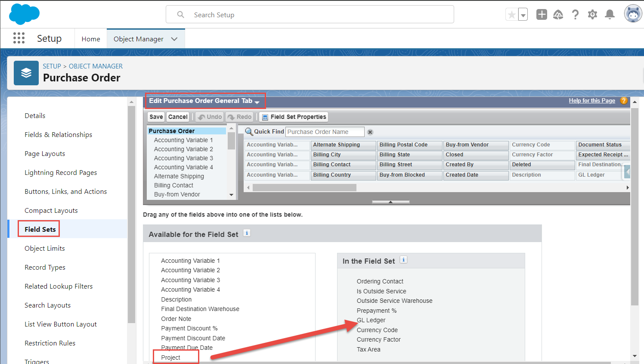Image resolution: width=644 pixels, height=364 pixels.
Task: Open Related Lookup Filters in the sidebar
Action: click(59, 286)
